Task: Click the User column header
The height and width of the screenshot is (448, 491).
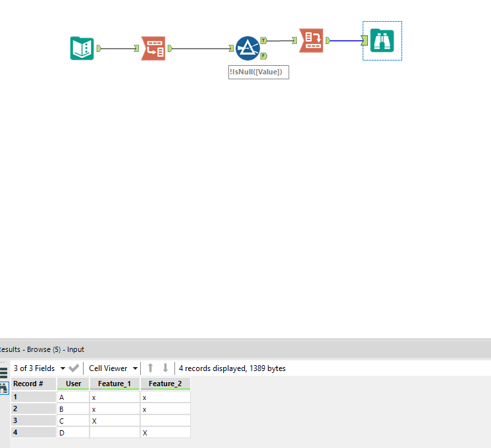Action: (73, 384)
